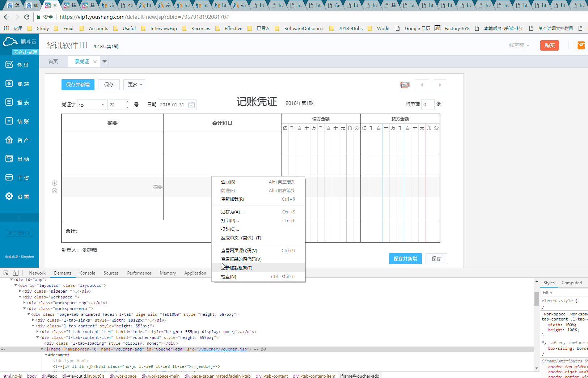Go to next voucher with right arrow

[440, 85]
